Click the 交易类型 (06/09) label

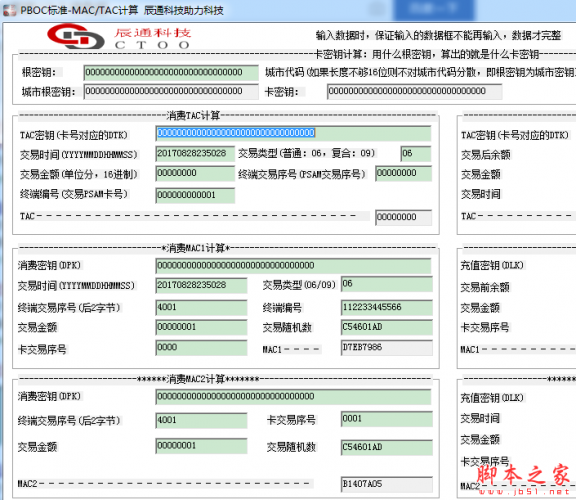tap(299, 285)
